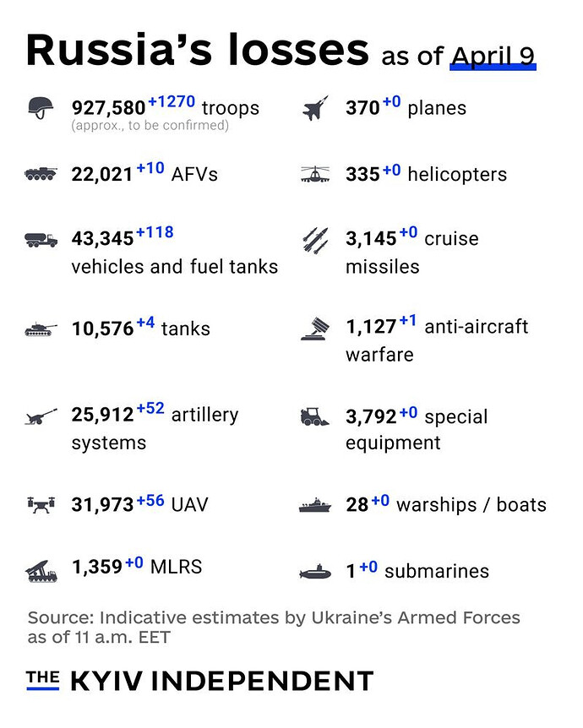Click the warship icon
The height and width of the screenshot is (728, 583).
(314, 506)
